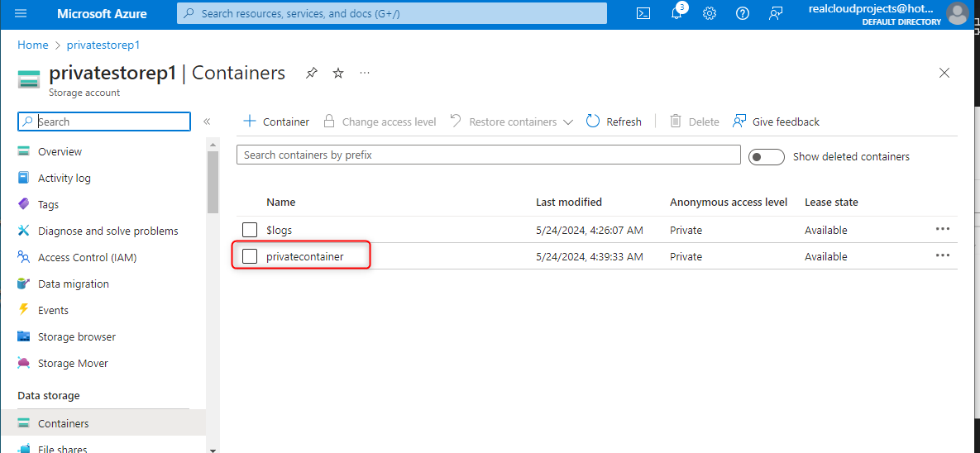The width and height of the screenshot is (980, 453).
Task: Select the privatecontainer checkbox
Action: [250, 256]
